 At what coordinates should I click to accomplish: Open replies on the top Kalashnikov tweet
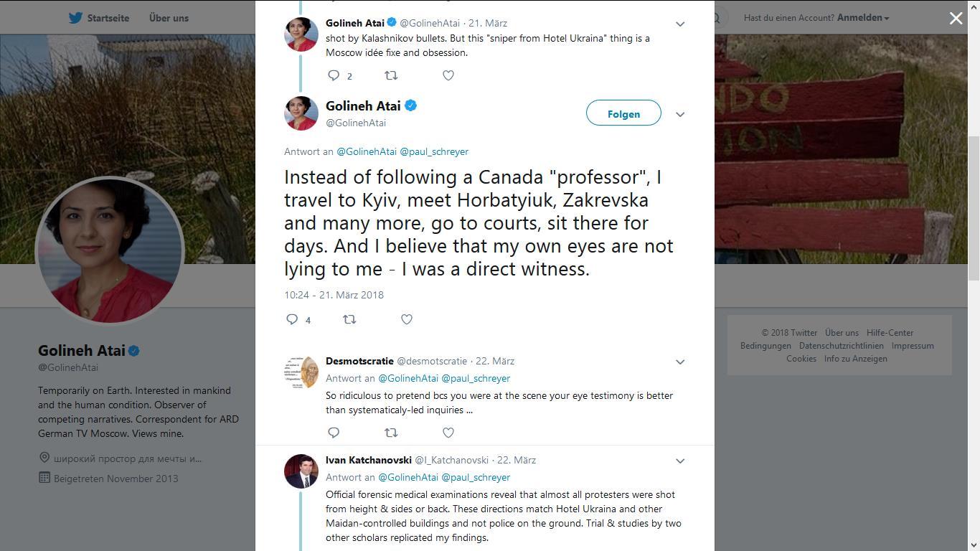334,75
